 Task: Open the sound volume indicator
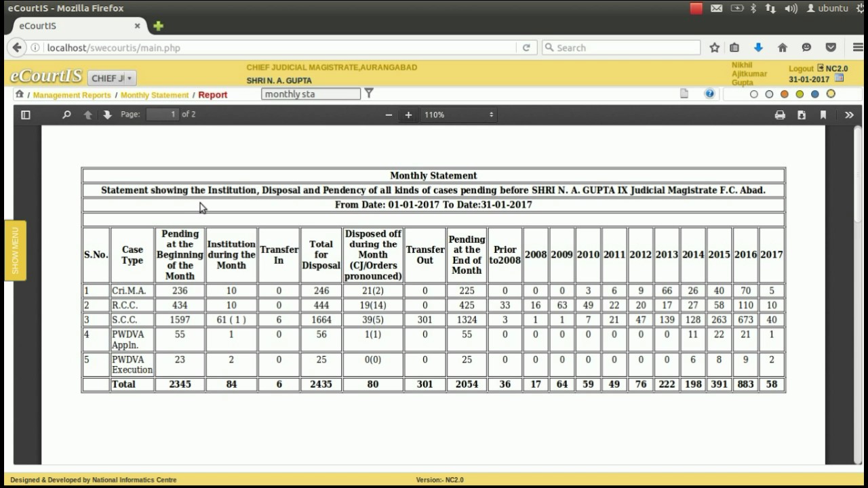pos(791,8)
